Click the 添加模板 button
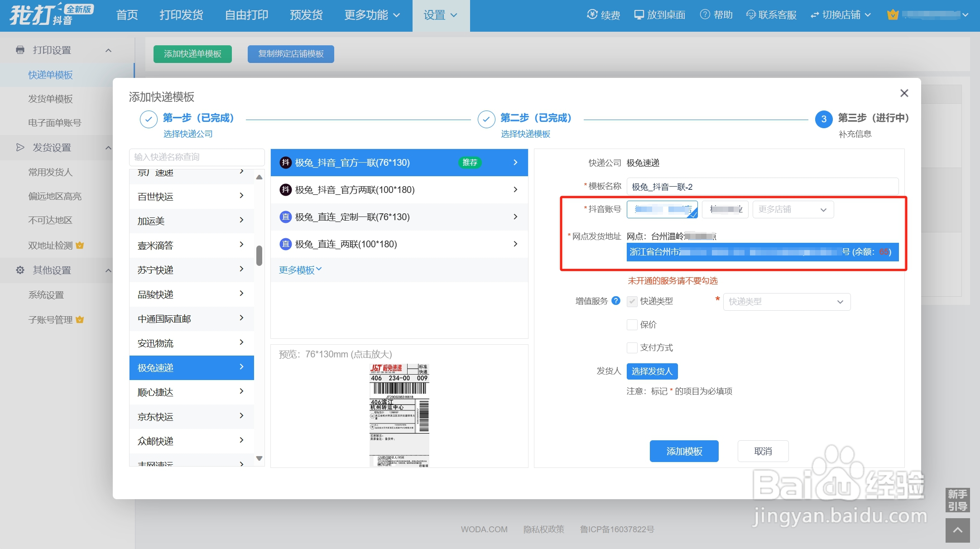This screenshot has height=549, width=980. click(x=684, y=451)
